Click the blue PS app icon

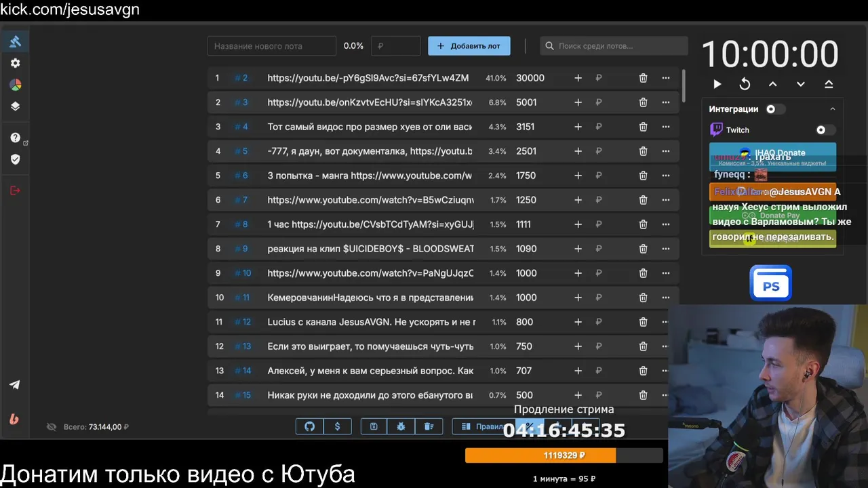coord(770,283)
